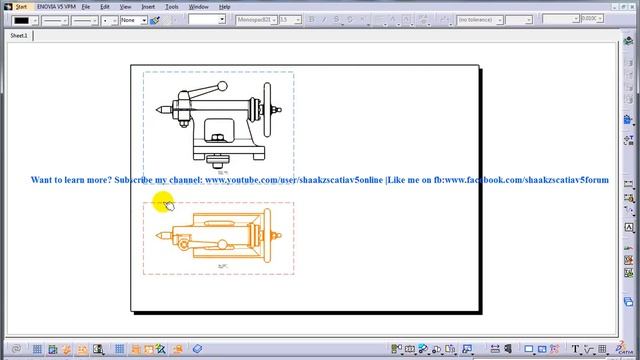Open the Start menu
The width and height of the screenshot is (640, 360).
click(21, 7)
